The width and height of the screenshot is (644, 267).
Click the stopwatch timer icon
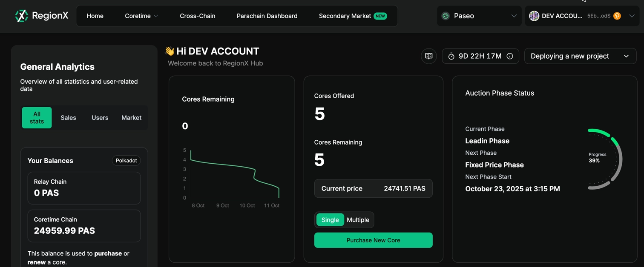click(451, 56)
